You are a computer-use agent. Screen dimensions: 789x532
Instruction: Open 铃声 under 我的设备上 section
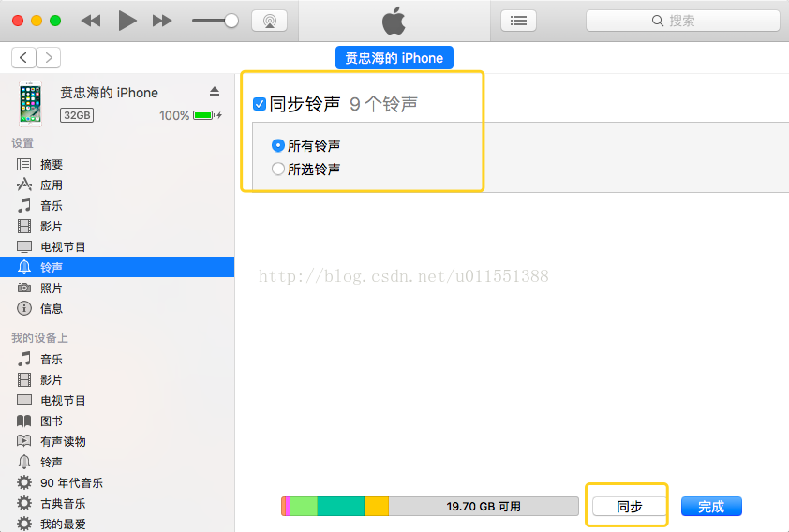click(117, 462)
